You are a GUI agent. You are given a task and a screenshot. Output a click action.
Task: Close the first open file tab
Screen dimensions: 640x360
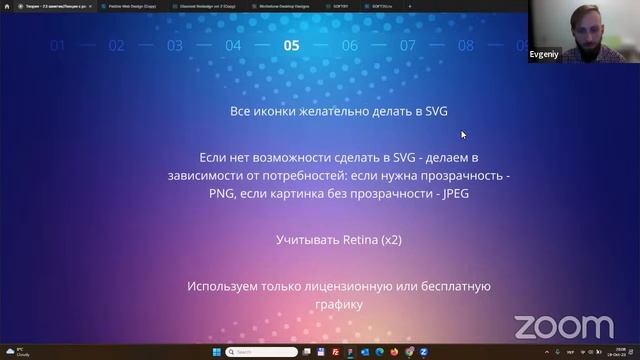click(90, 6)
